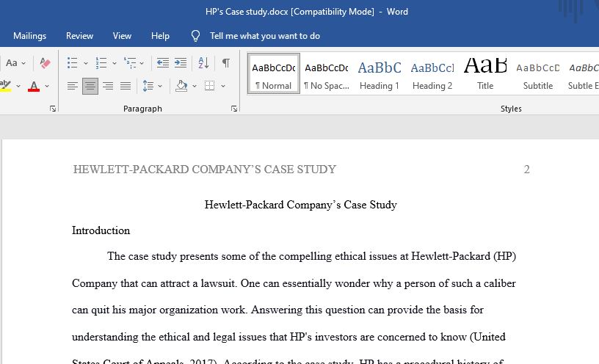Apply the Heading 1 style
This screenshot has height=364, width=599.
[380, 73]
